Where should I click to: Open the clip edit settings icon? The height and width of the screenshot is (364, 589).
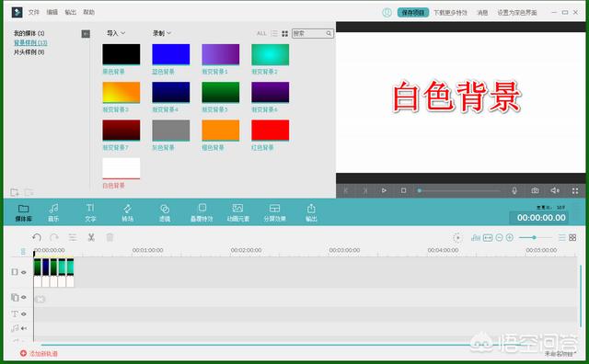[73, 237]
